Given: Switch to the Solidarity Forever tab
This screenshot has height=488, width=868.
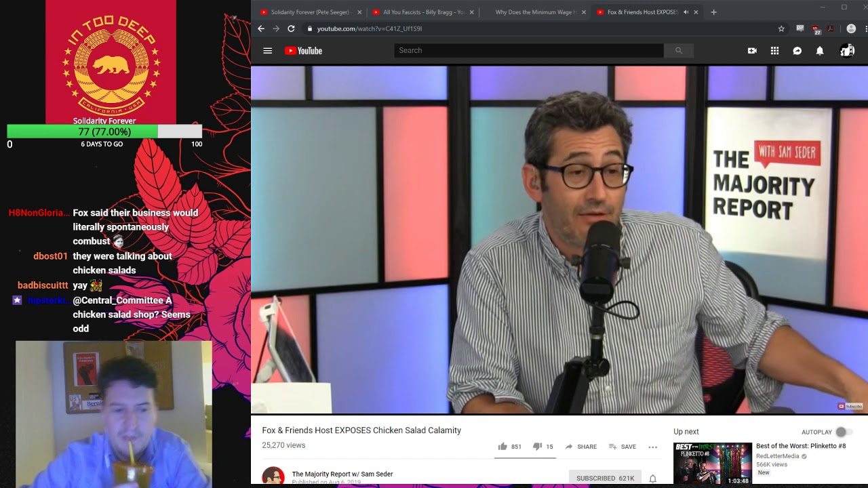Looking at the screenshot, I should click(x=310, y=12).
